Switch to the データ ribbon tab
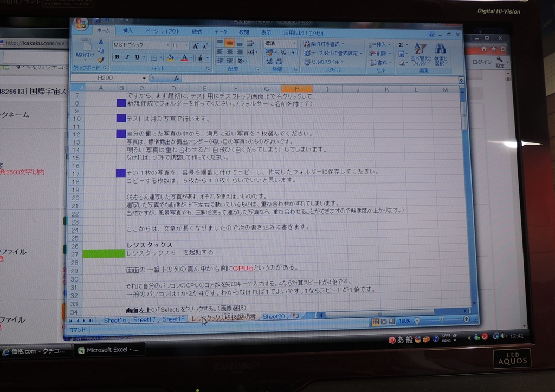Screen dimensions: 555x392 click(221, 32)
